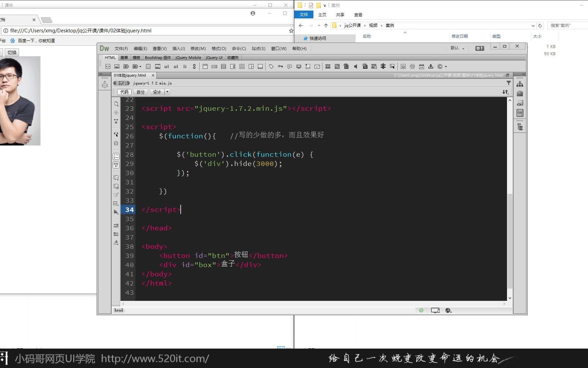Switch to the jQuery Mobile insert tab

pyautogui.click(x=188, y=58)
